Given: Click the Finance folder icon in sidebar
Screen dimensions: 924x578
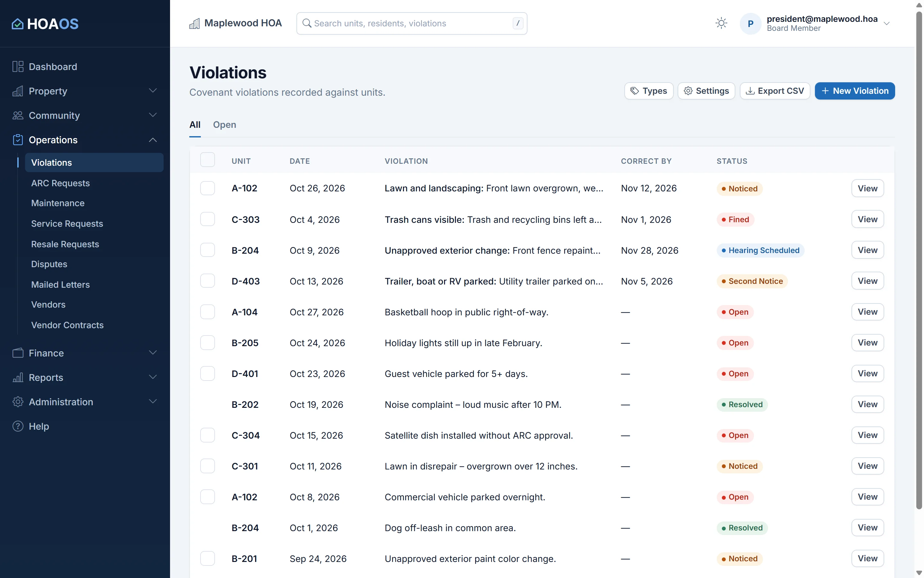Looking at the screenshot, I should (18, 353).
